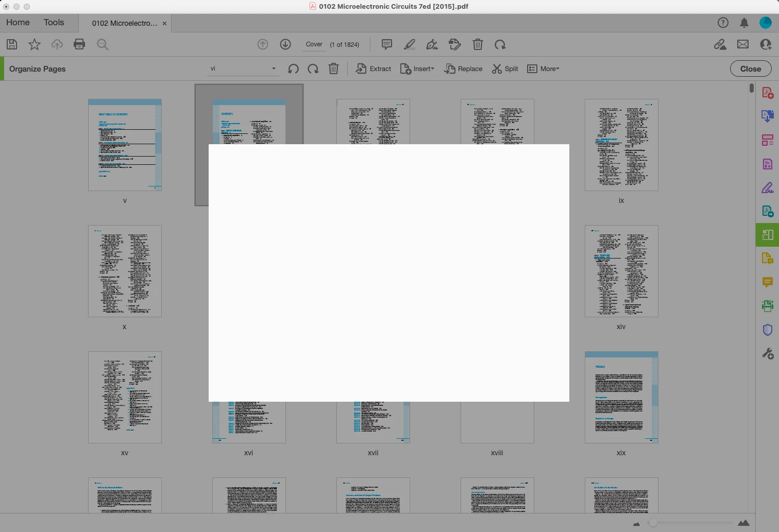
Task: Expand the More options dropdown
Action: click(543, 68)
